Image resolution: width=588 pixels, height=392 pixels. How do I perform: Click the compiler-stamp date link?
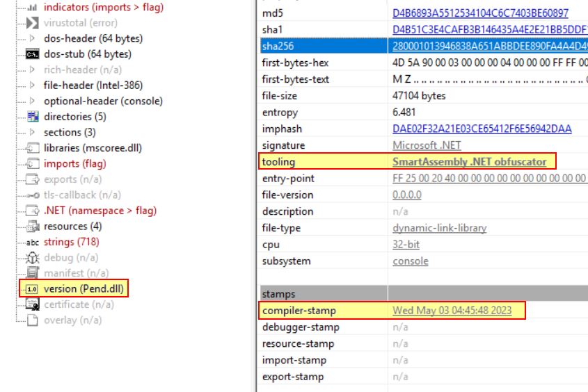click(x=452, y=311)
